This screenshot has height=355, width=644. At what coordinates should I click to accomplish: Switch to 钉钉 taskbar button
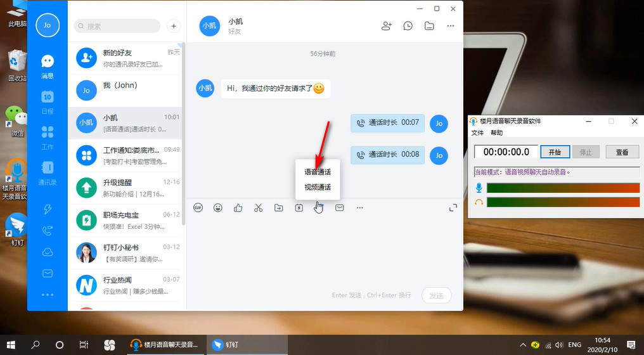pyautogui.click(x=247, y=345)
